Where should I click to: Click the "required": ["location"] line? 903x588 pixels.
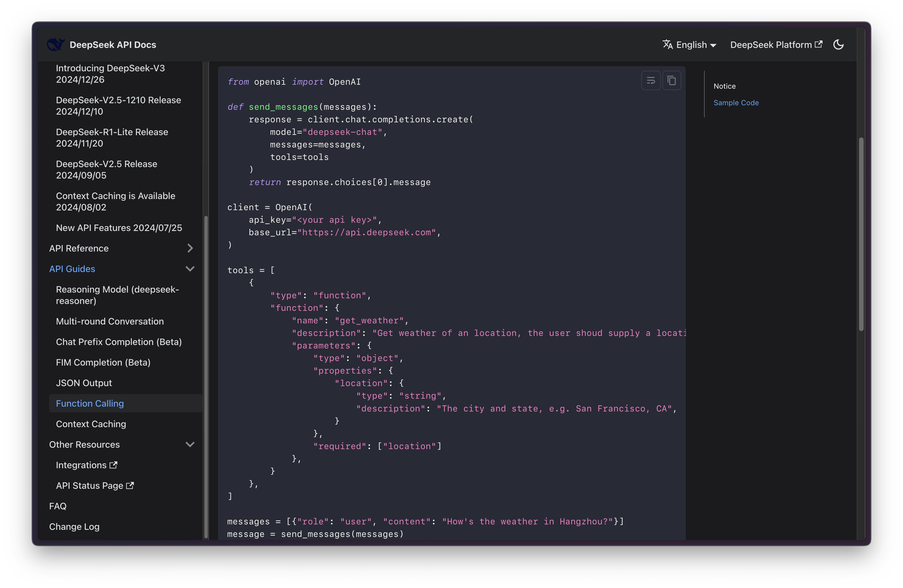coord(377,446)
